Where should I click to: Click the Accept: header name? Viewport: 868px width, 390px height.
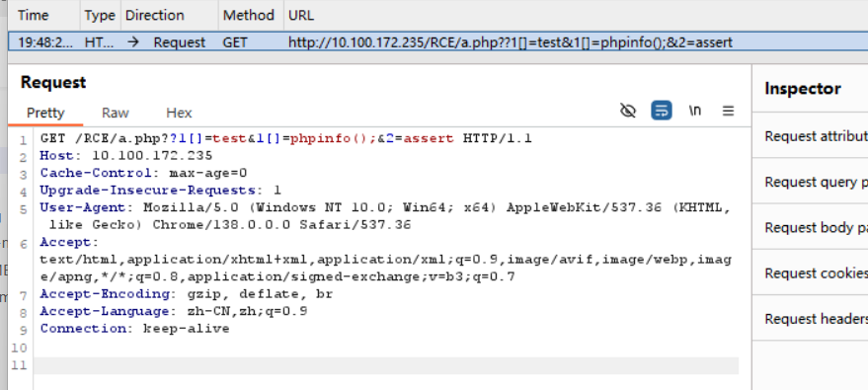69,242
